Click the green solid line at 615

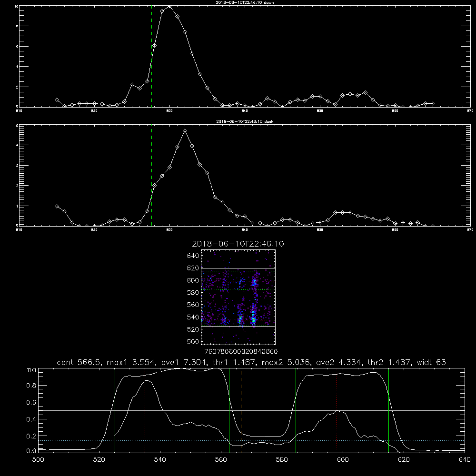(388, 410)
